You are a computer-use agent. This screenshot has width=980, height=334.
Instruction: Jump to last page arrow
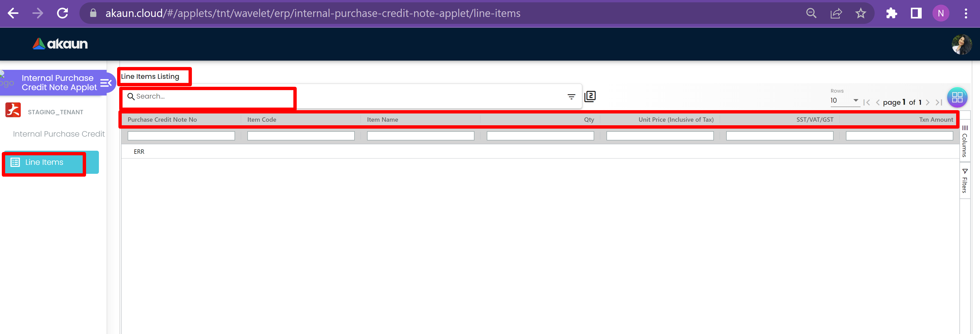tap(939, 102)
